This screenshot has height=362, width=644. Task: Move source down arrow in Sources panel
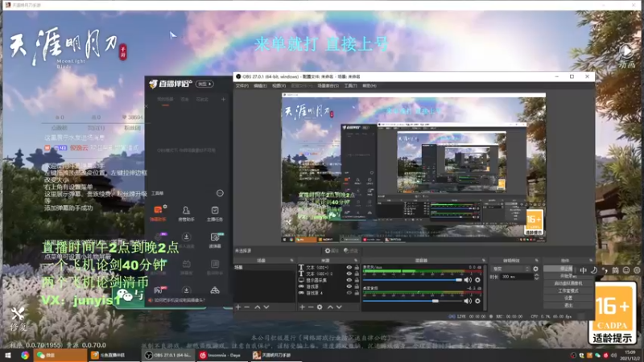click(x=339, y=307)
